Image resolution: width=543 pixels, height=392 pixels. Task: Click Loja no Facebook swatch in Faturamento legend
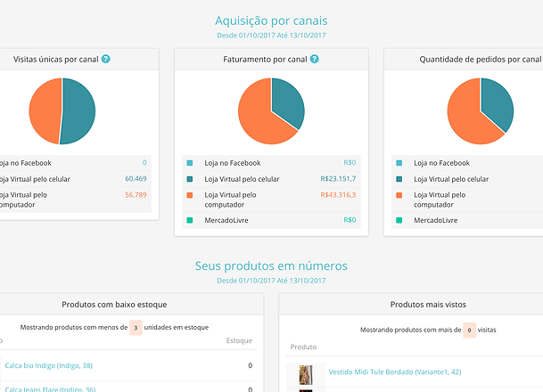[190, 163]
